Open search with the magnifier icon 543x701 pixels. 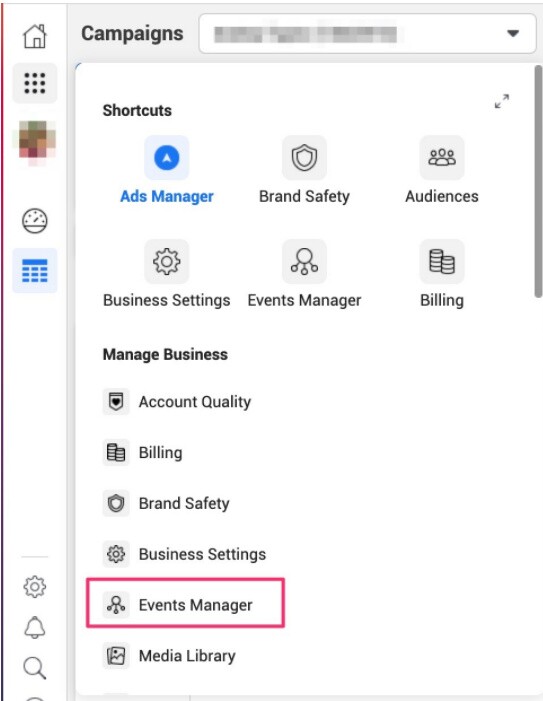tap(34, 668)
